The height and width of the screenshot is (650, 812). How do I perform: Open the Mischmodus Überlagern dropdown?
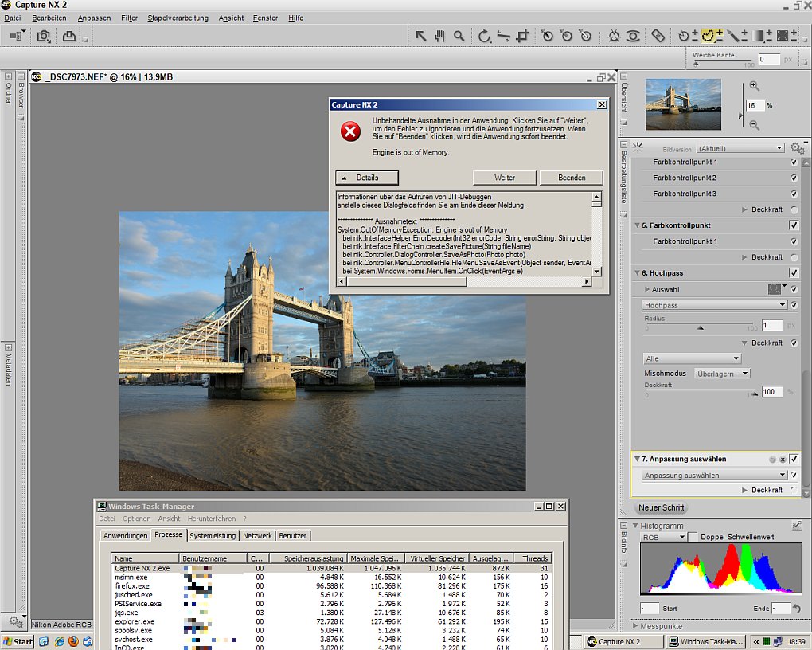pos(722,374)
